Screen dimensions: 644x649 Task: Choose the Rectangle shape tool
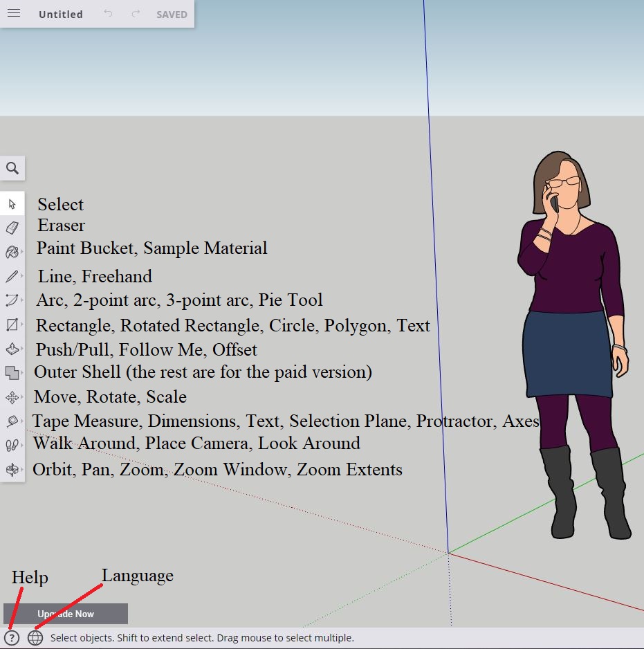[12, 324]
